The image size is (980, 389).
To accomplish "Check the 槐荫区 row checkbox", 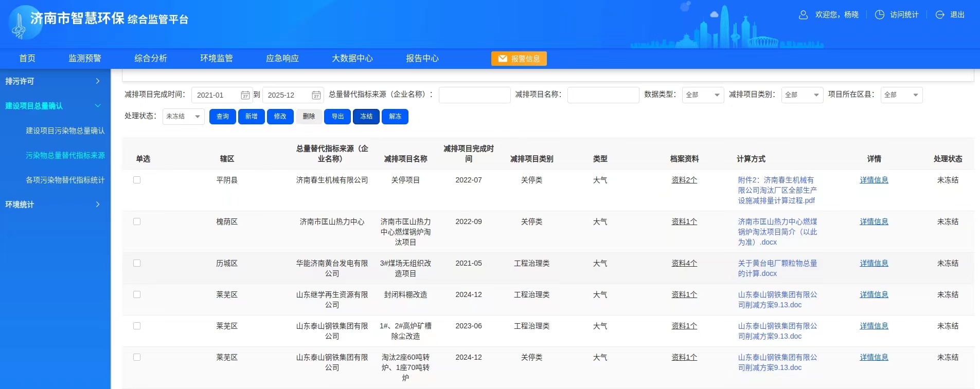I will click(x=137, y=221).
